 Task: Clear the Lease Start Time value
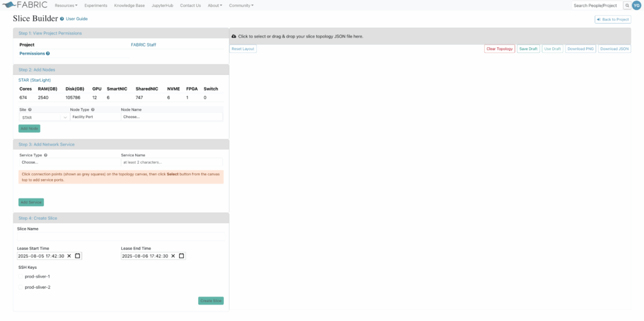click(69, 256)
